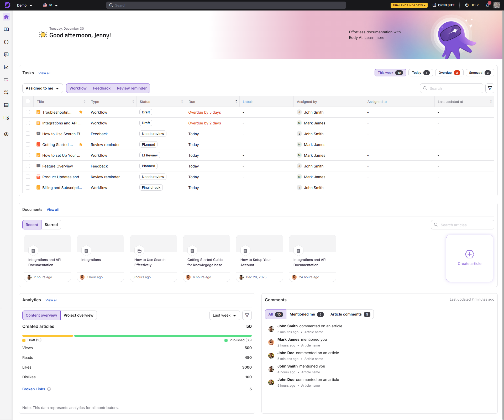Tick the select-all checkbox in tasks header
The image size is (504, 420).
coord(28,101)
